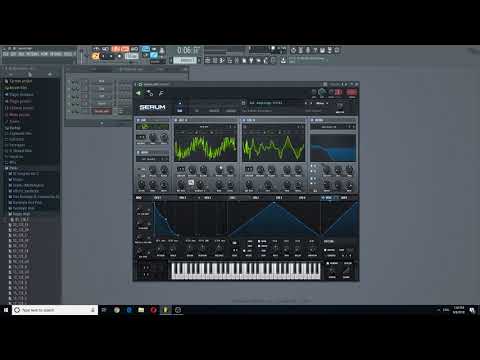Click the Windows taskbar search box

click(x=55, y=310)
